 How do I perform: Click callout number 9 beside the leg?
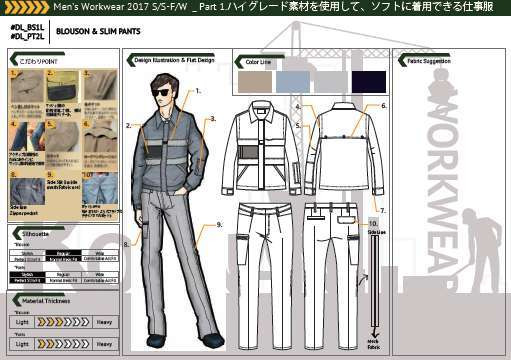point(219,225)
